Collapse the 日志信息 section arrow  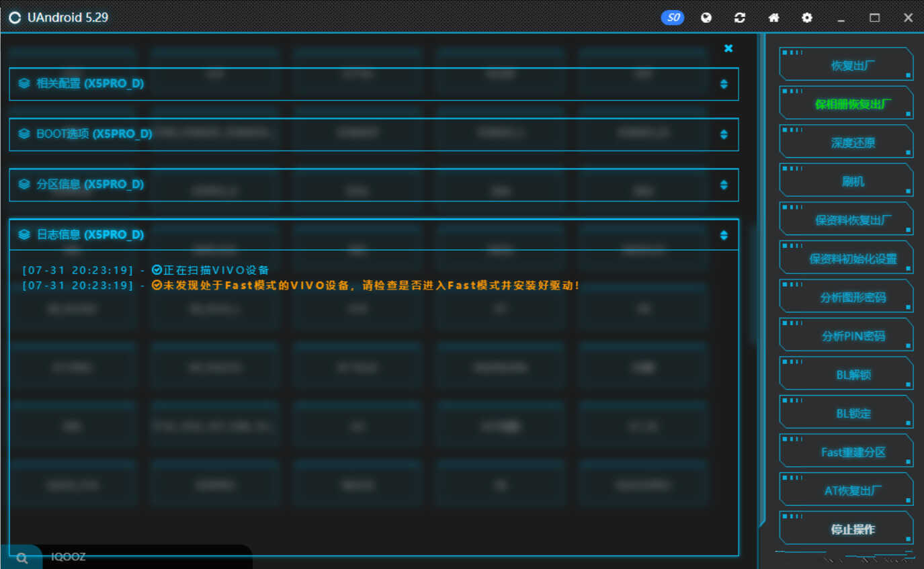(724, 235)
